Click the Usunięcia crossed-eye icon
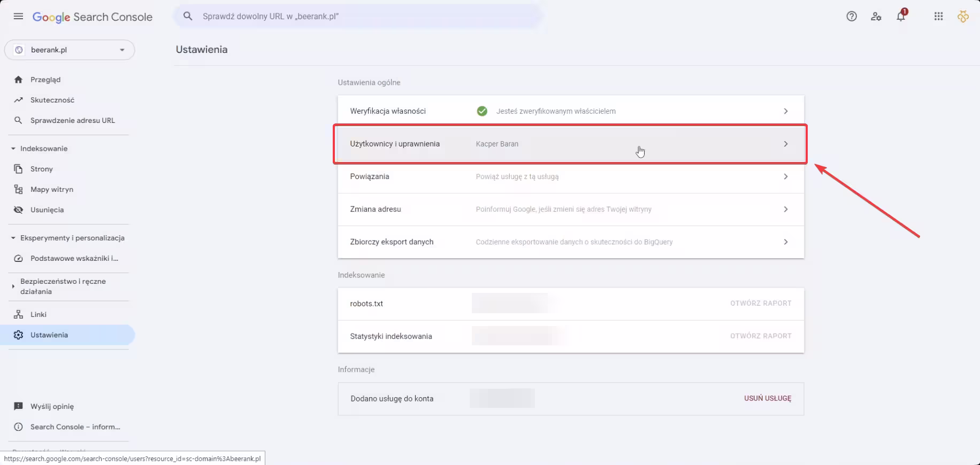980x465 pixels. pos(18,210)
